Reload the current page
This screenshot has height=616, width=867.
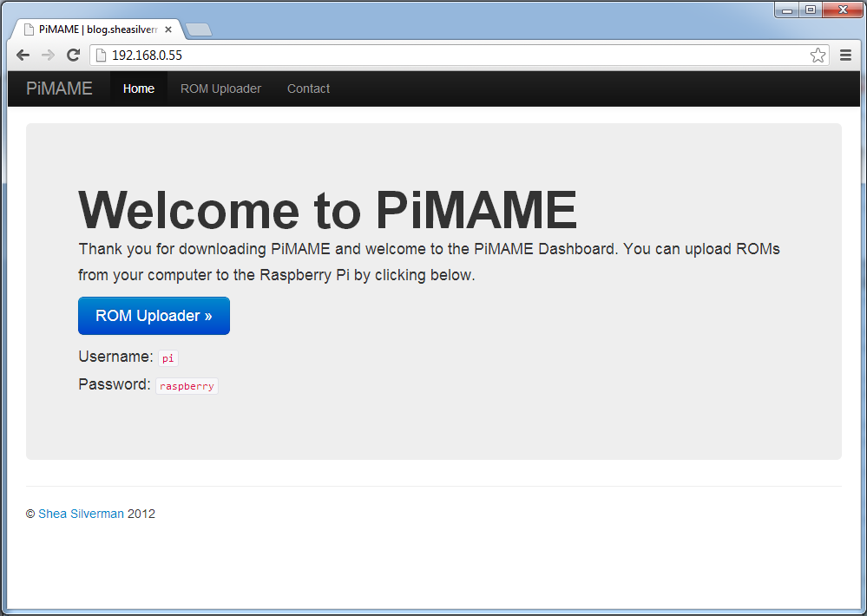[74, 56]
